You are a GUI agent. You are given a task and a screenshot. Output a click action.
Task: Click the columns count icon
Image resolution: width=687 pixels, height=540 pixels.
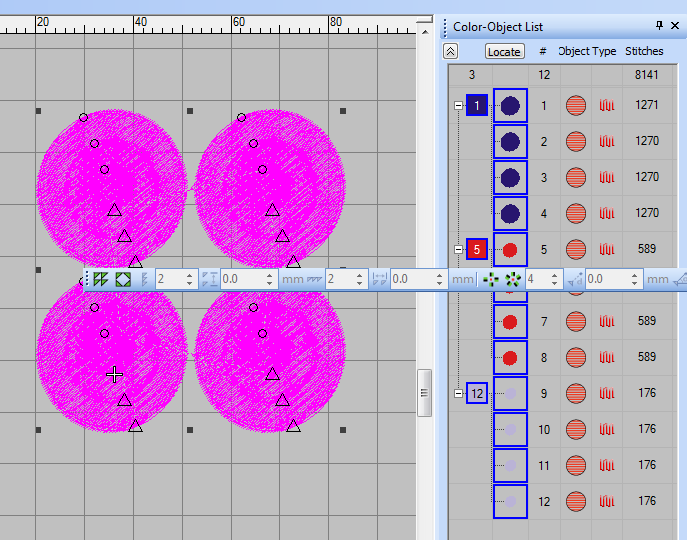pos(315,279)
